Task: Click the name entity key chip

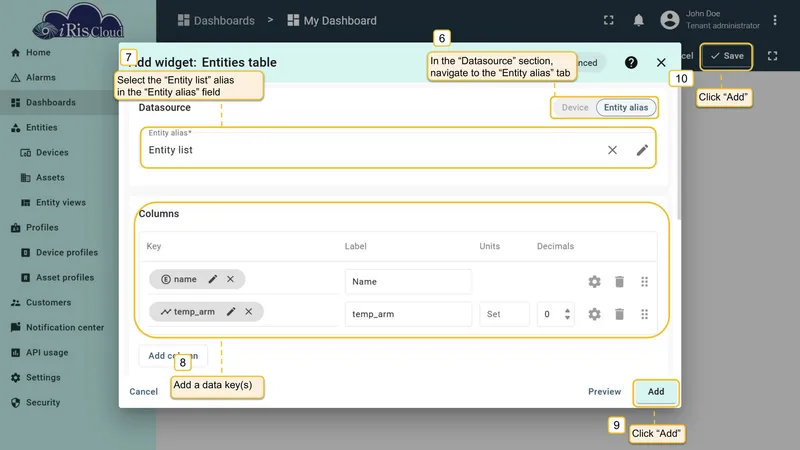Action: [197, 279]
